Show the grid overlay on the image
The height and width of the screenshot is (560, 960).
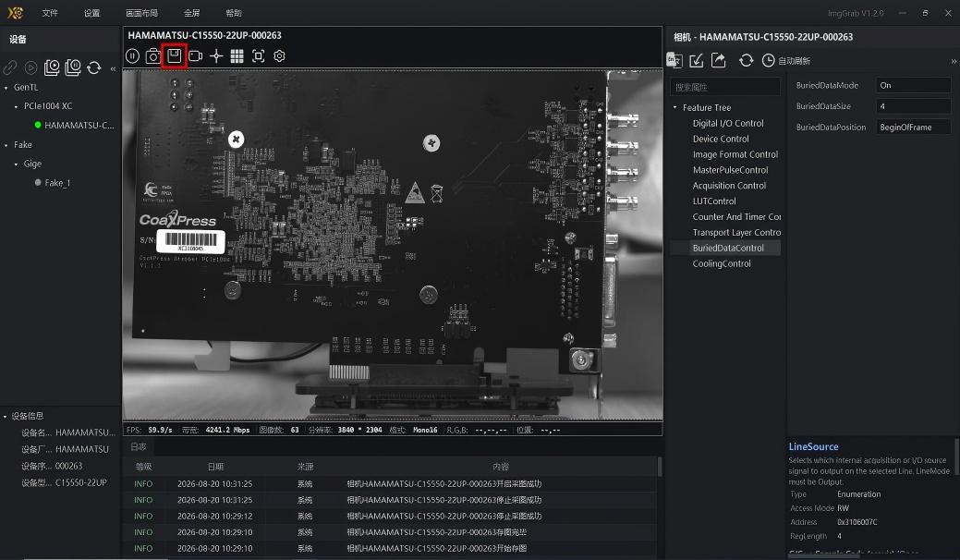237,56
